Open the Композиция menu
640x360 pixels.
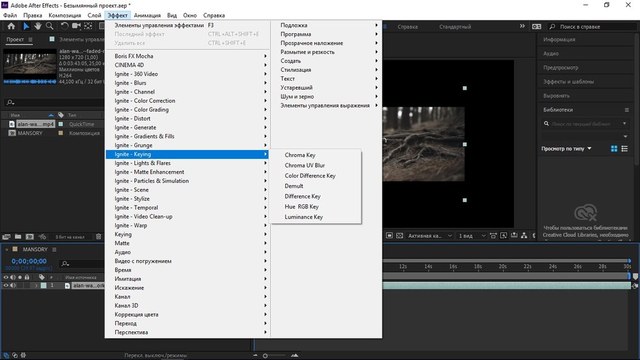point(64,15)
